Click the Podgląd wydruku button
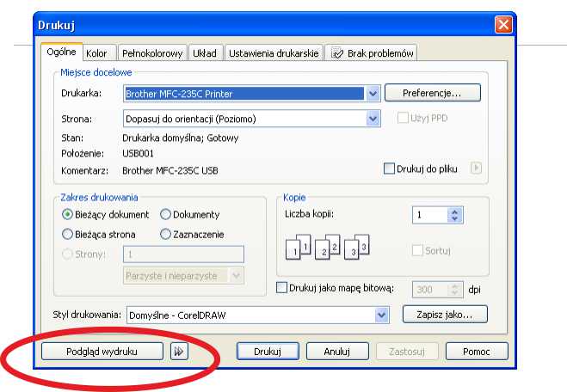Viewport: 567px width, 392px height. pyautogui.click(x=102, y=351)
